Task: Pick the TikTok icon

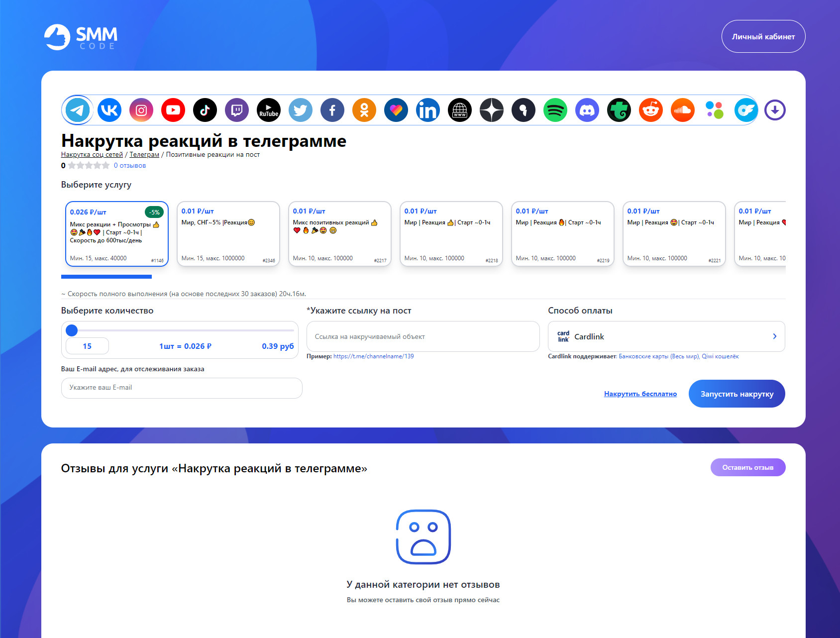Action: (205, 110)
